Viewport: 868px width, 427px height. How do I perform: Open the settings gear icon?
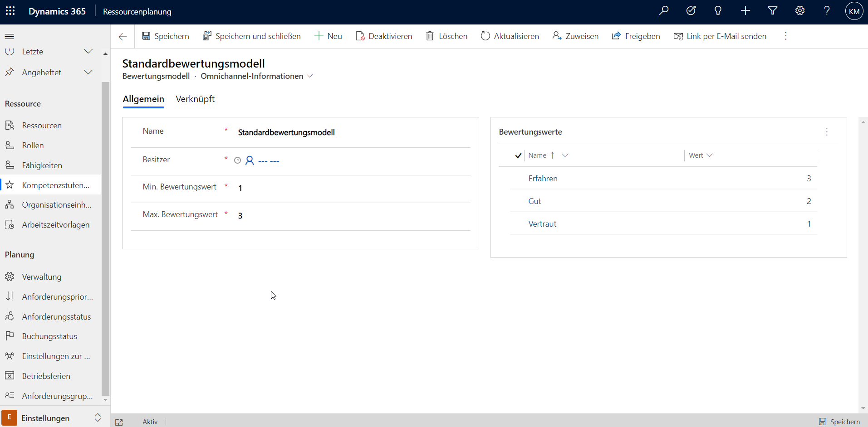(x=800, y=11)
